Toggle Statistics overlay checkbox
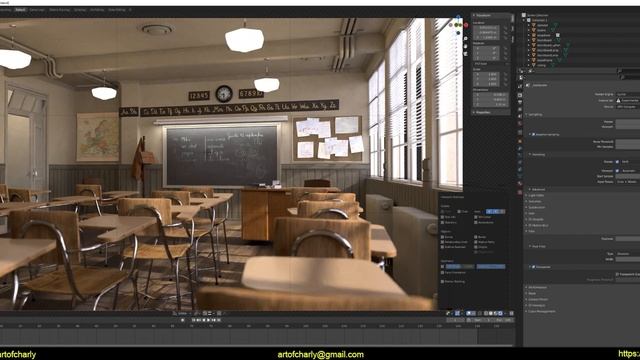The width and height of the screenshot is (640, 360). [442, 222]
